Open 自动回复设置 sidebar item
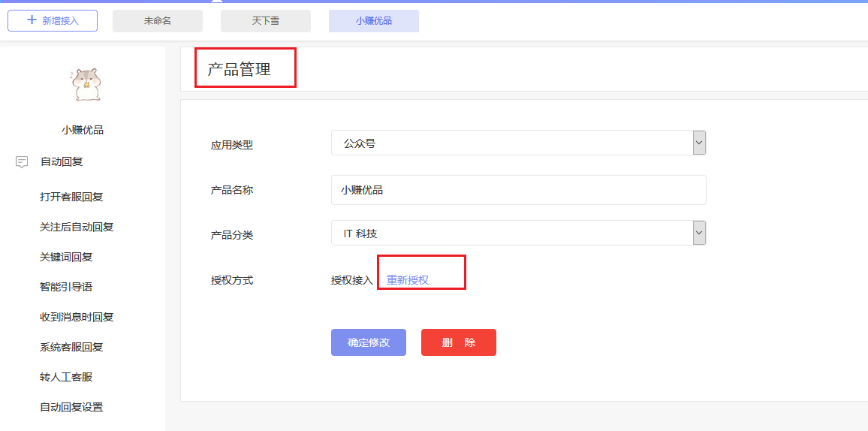 (x=71, y=407)
